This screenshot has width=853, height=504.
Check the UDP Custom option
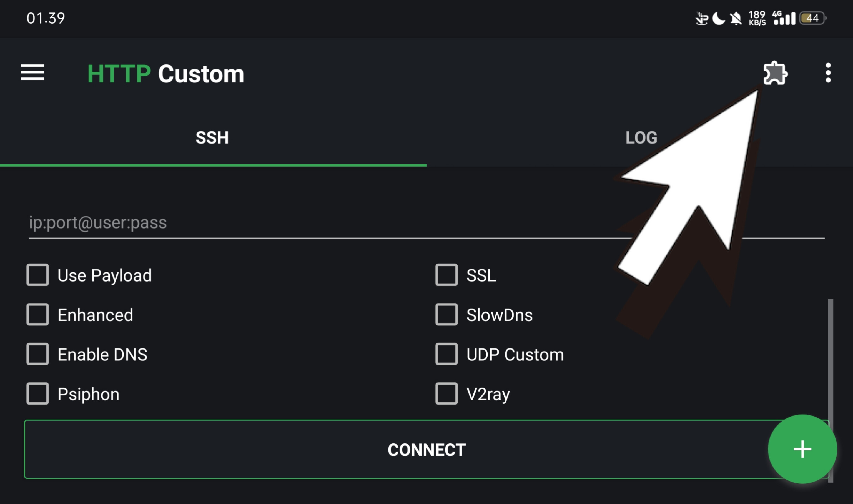(x=446, y=354)
